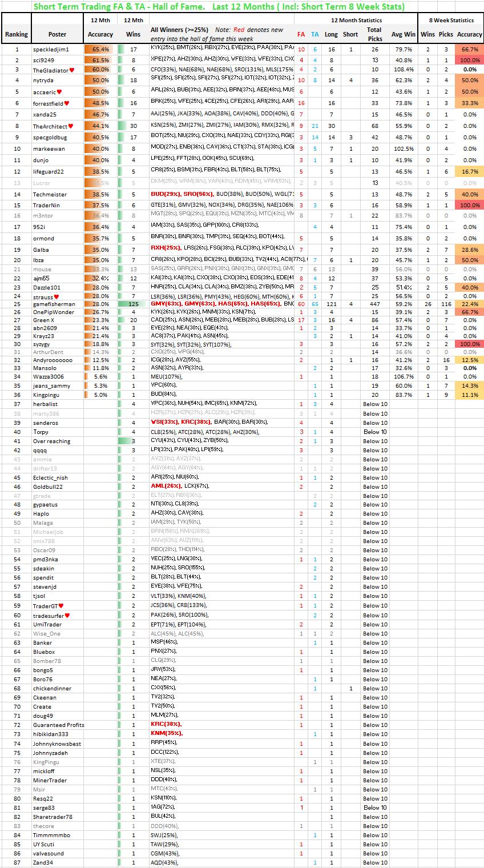This screenshot has width=484, height=868.
Task: Click the Ranking column header
Action: click(17, 34)
